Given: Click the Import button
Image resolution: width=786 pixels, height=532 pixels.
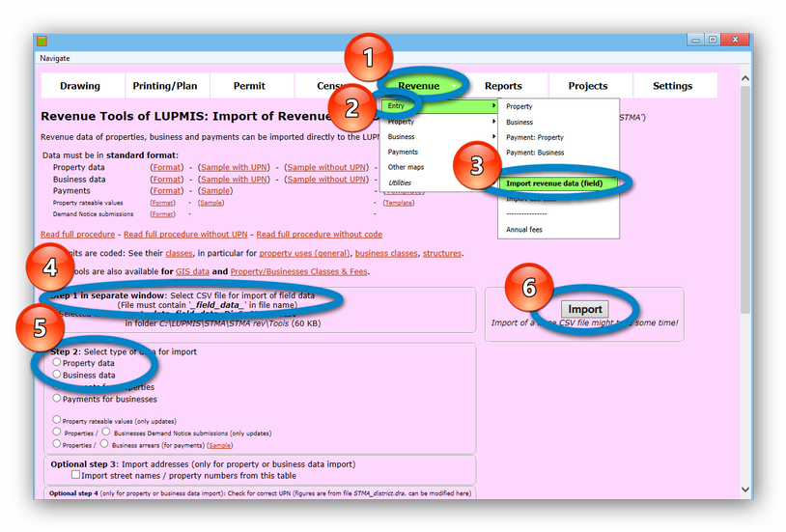Looking at the screenshot, I should point(585,309).
